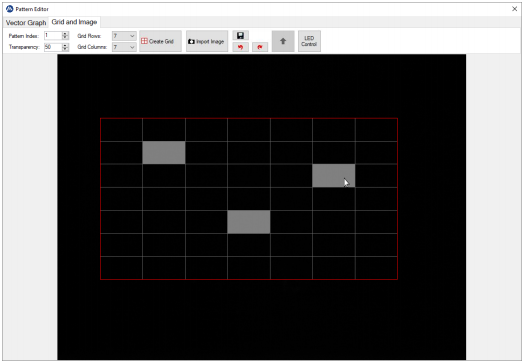
Task: Redo with the red right-curved arrow
Action: pos(260,47)
